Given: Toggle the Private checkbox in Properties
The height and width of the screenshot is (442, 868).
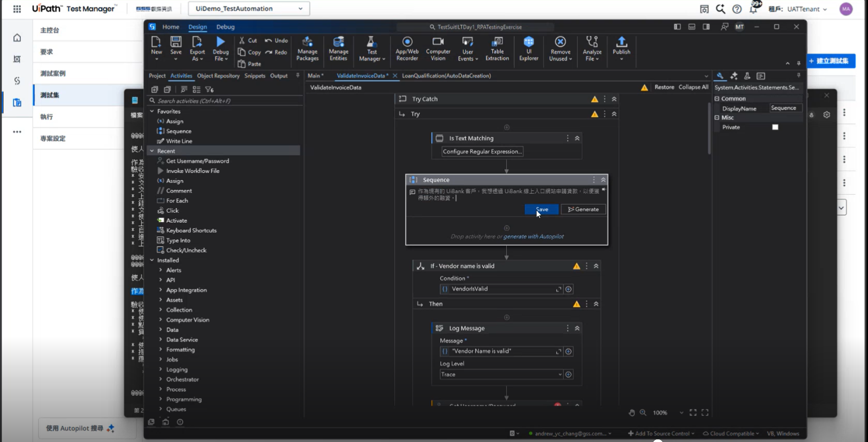Looking at the screenshot, I should click(x=775, y=127).
